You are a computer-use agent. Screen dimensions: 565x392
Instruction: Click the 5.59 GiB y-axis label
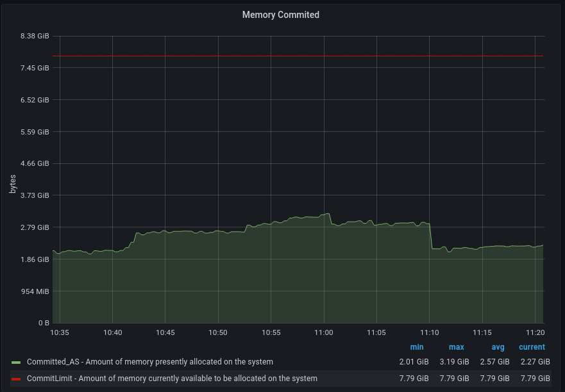tap(35, 132)
